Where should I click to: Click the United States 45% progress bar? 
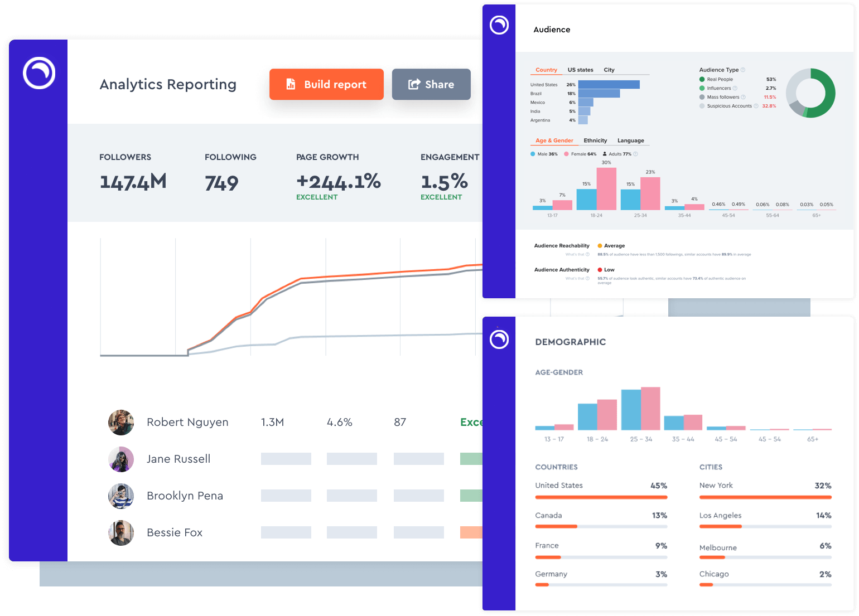pos(601,497)
